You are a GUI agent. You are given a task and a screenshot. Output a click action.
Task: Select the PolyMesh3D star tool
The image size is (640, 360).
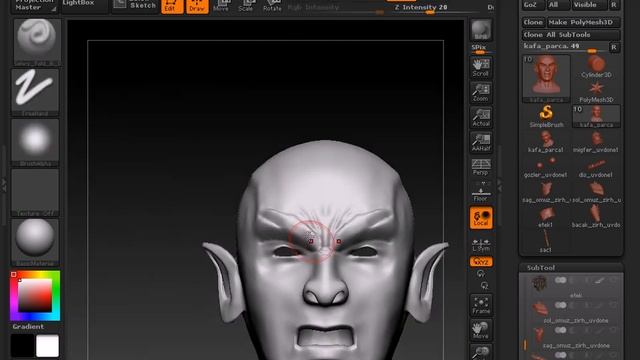coord(596,92)
